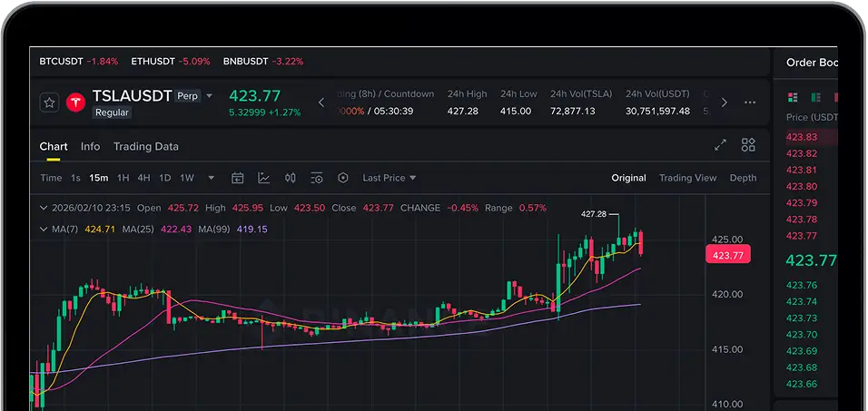Click the 423.77 price label on chart axis
868x411 pixels.
(728, 255)
